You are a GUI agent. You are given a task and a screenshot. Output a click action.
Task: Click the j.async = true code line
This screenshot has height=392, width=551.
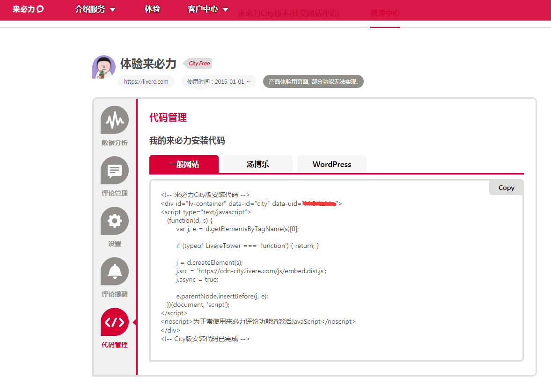197,279
